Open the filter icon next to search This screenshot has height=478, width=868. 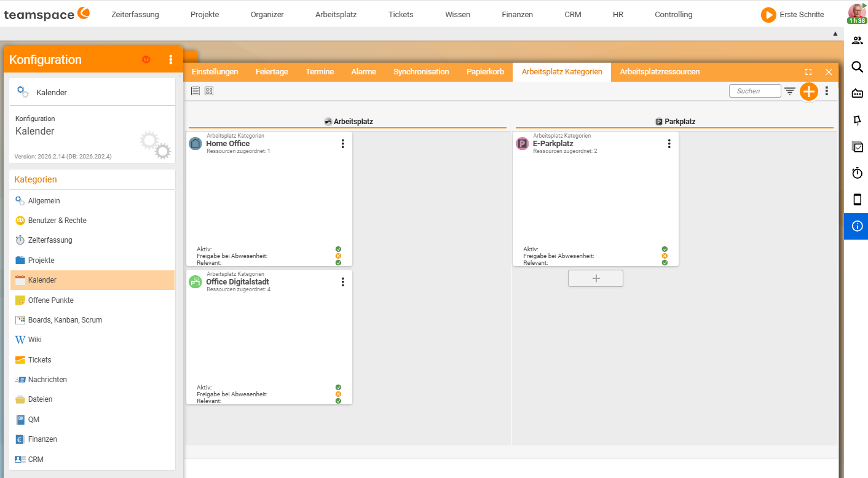790,91
